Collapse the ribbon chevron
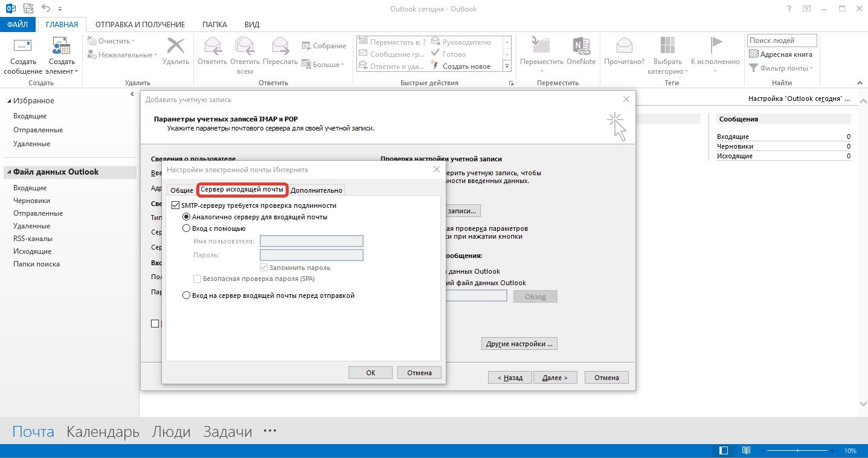This screenshot has width=868, height=458. click(859, 83)
